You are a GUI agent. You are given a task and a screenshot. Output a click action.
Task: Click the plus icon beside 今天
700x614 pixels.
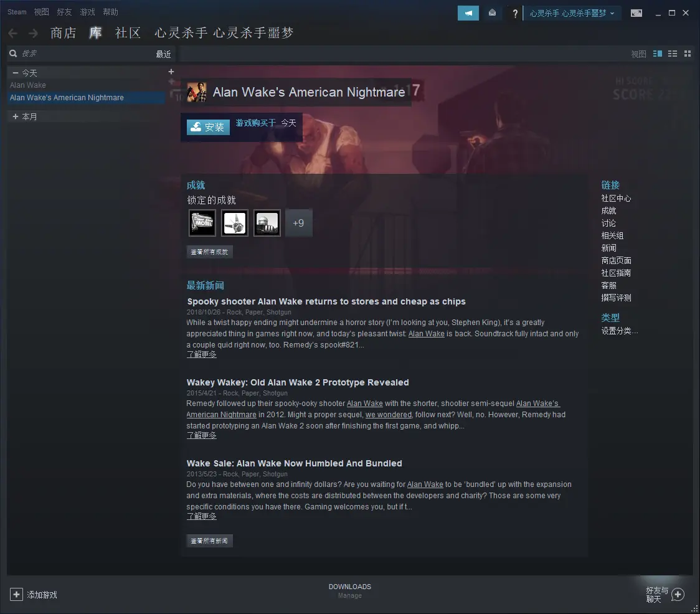click(x=171, y=72)
